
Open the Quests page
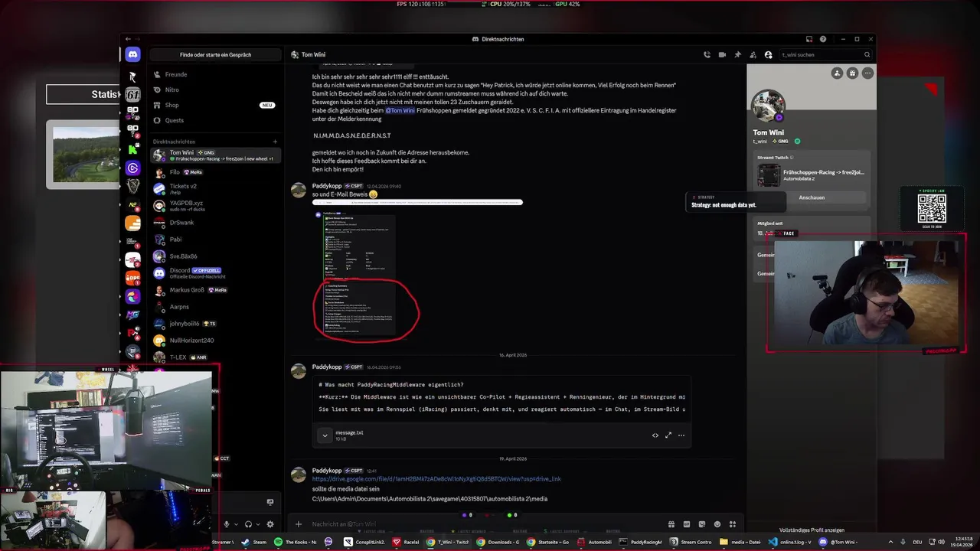(x=215, y=120)
